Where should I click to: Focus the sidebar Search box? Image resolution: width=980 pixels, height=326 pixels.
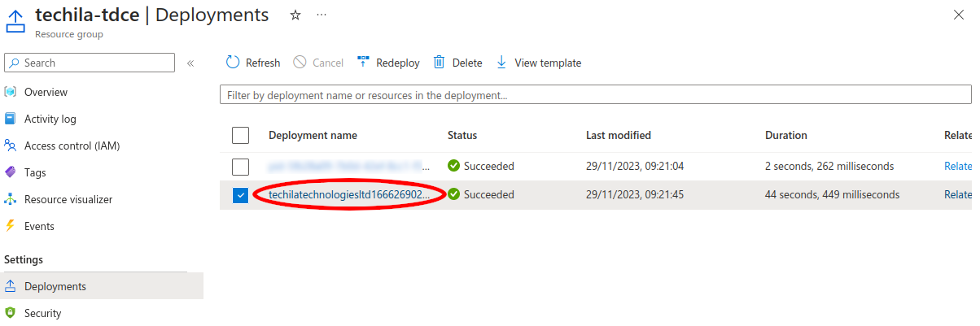tap(96, 63)
